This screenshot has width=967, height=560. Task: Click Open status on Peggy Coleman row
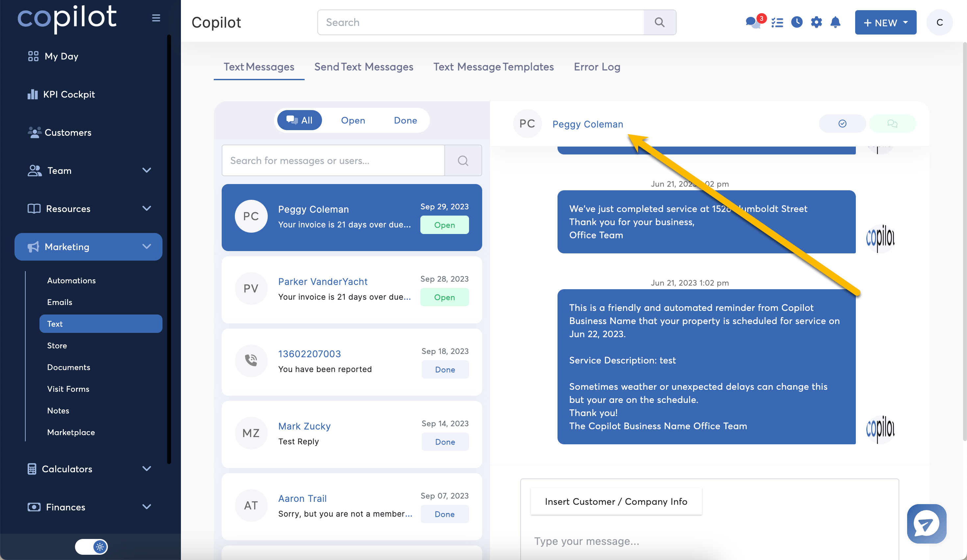pyautogui.click(x=444, y=224)
